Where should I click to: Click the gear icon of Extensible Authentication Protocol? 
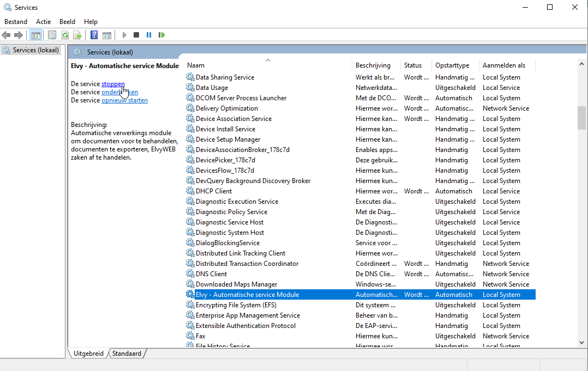pos(190,326)
